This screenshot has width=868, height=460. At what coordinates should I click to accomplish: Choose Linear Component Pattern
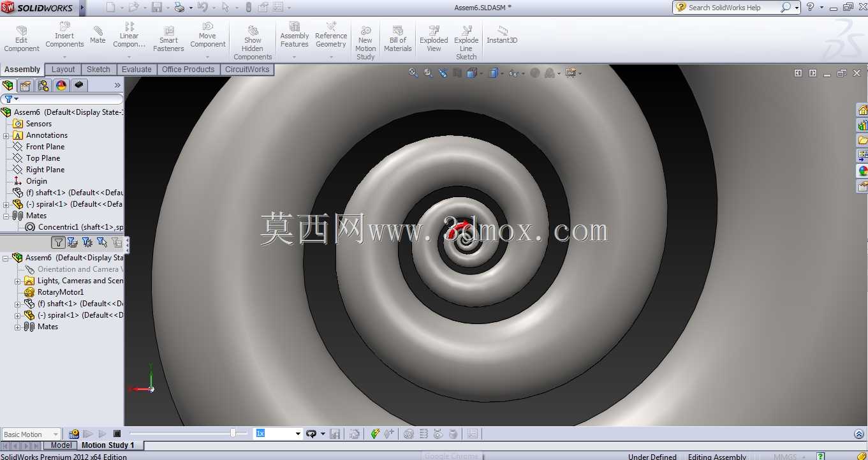point(129,35)
